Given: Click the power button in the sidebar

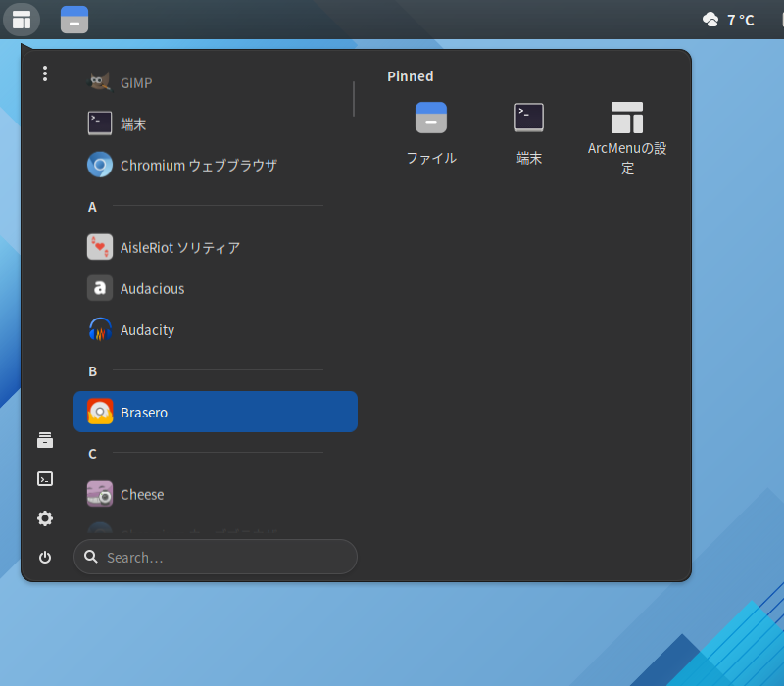Looking at the screenshot, I should 45,557.
